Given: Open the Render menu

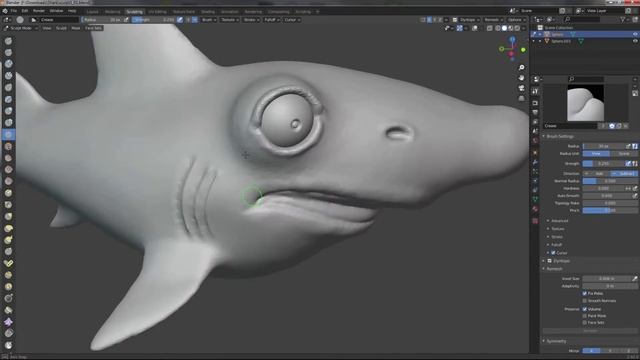Looking at the screenshot, I should click(x=39, y=11).
